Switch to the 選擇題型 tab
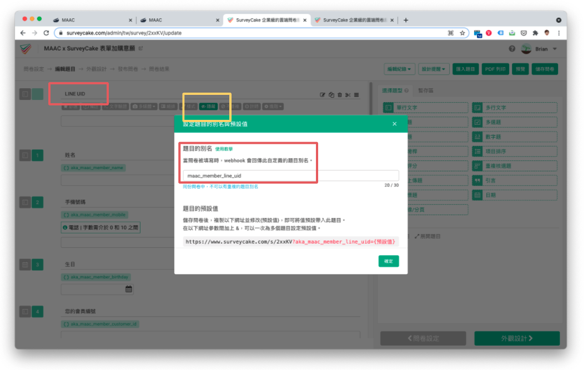The image size is (588, 370). point(395,90)
